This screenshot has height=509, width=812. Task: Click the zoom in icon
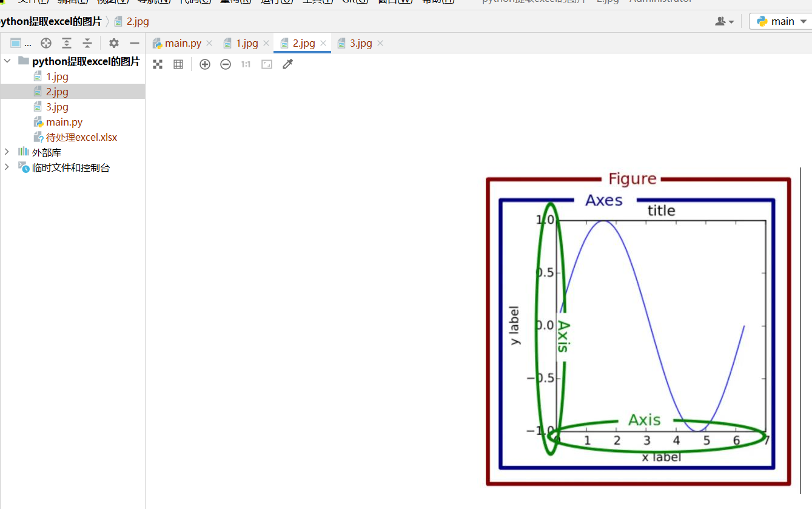click(205, 64)
